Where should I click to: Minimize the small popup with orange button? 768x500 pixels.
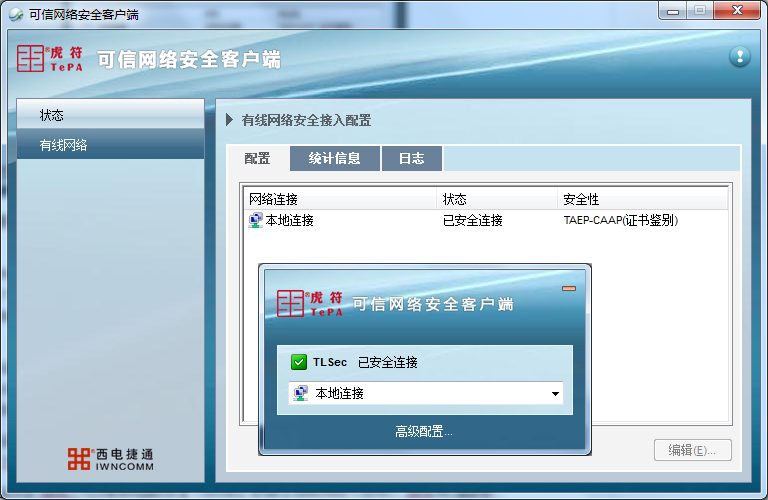[x=569, y=289]
